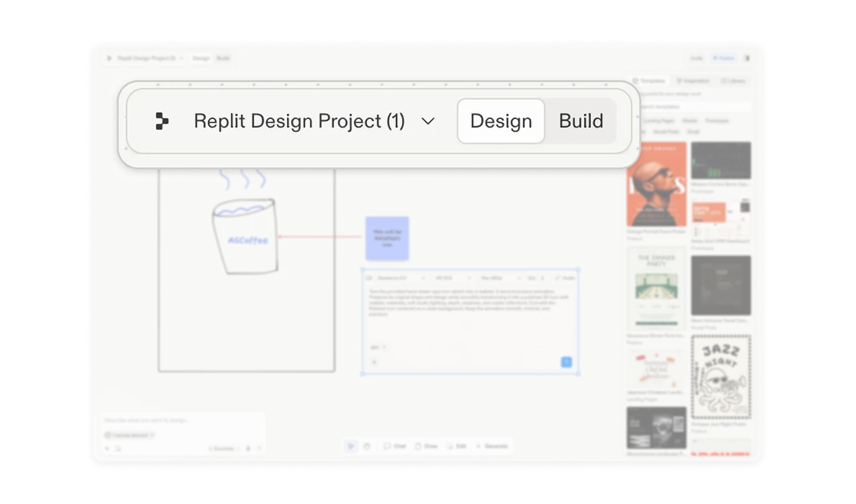Click the plus icon in the video prompt box

374,362
